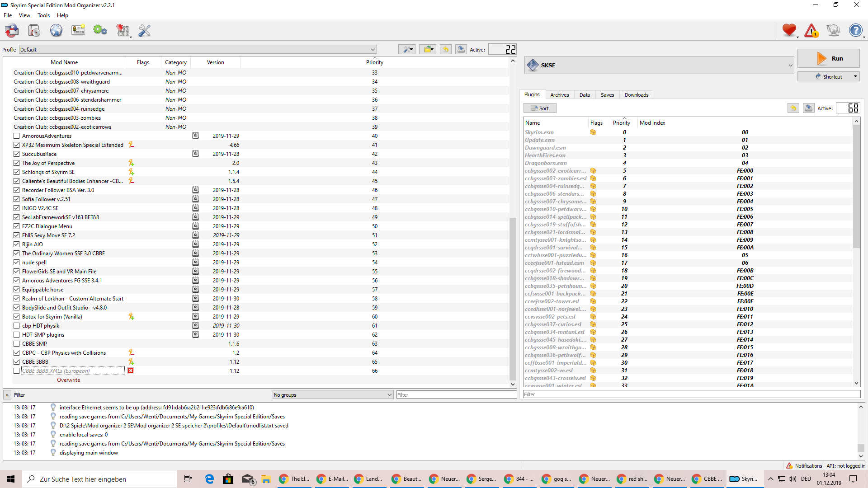This screenshot has height=488, width=868.
Task: Open File Explorer from taskbar
Action: 266,479
